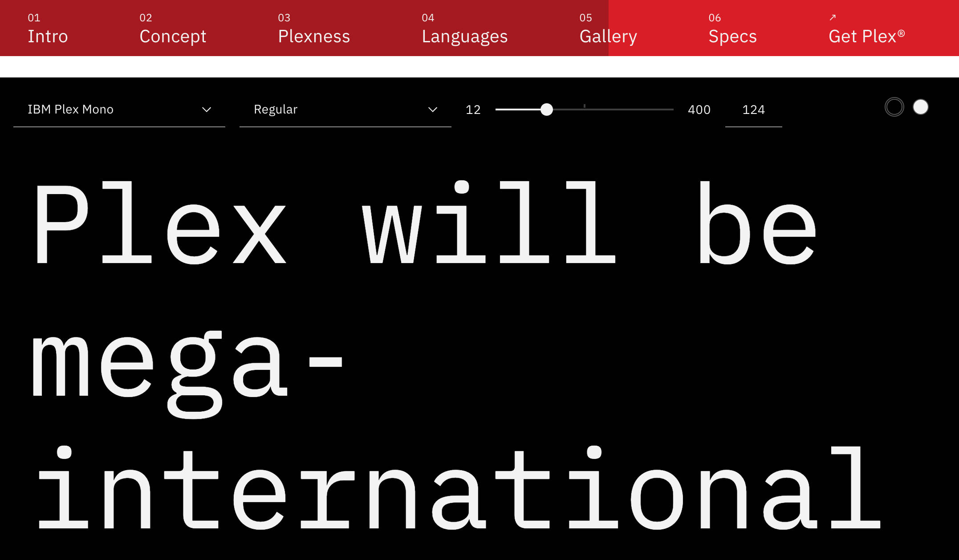Image resolution: width=959 pixels, height=560 pixels.
Task: Click the weight value field showing 400
Action: [x=699, y=109]
